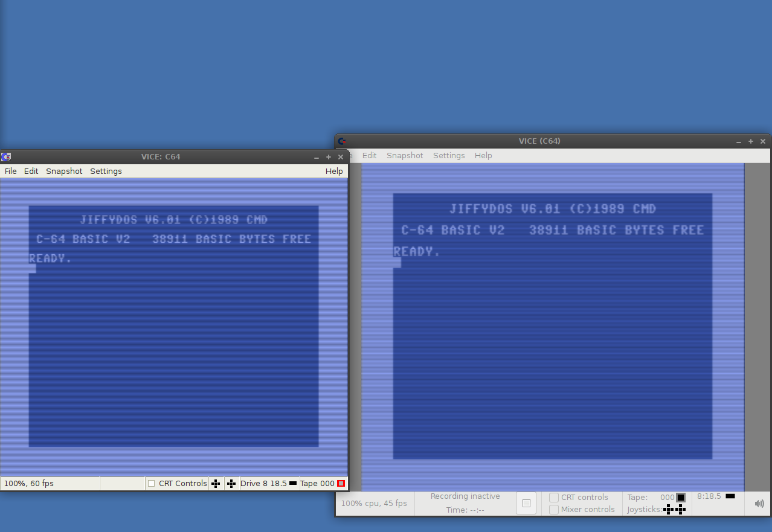Image resolution: width=772 pixels, height=532 pixels.
Task: Click Drive 8 LED indicator in VICE: C64 window
Action: (x=293, y=483)
